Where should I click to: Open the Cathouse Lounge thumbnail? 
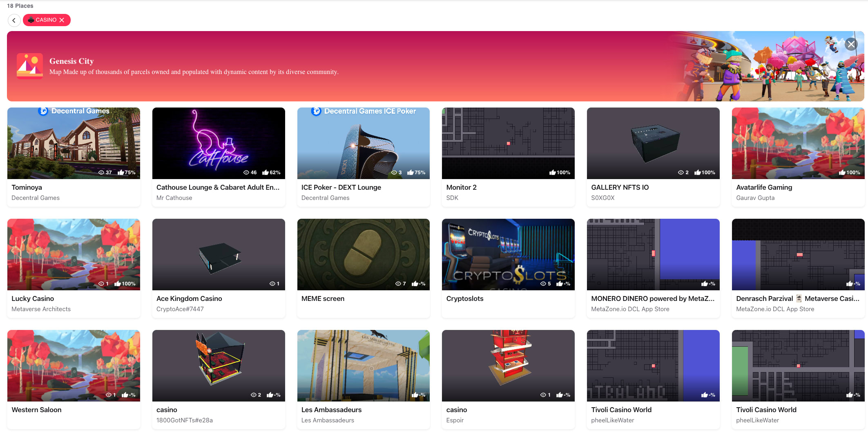coord(219,143)
